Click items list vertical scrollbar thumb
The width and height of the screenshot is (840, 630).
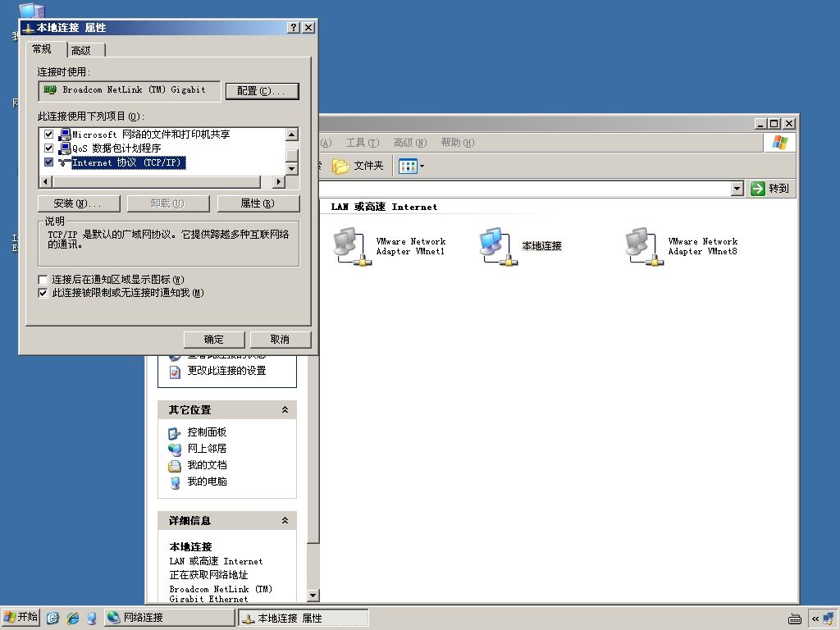point(292,155)
